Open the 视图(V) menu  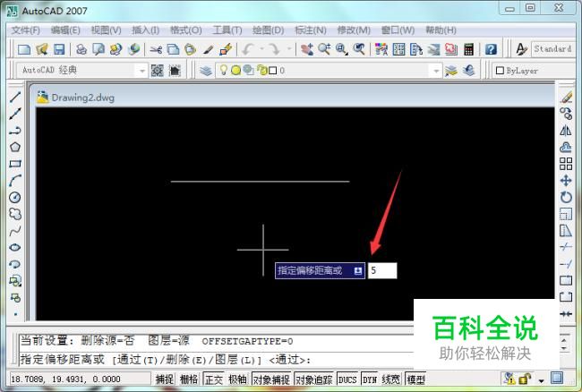(x=107, y=30)
